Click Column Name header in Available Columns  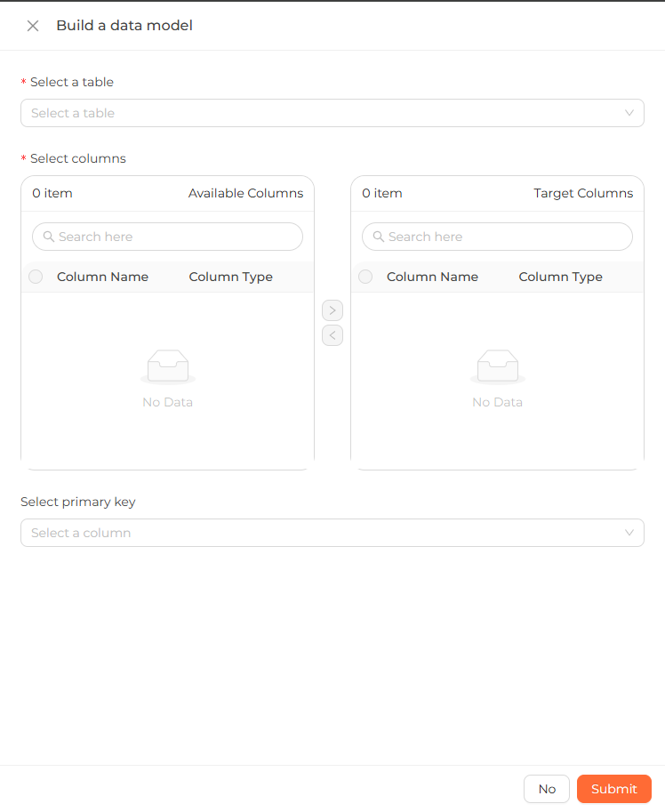pos(102,277)
